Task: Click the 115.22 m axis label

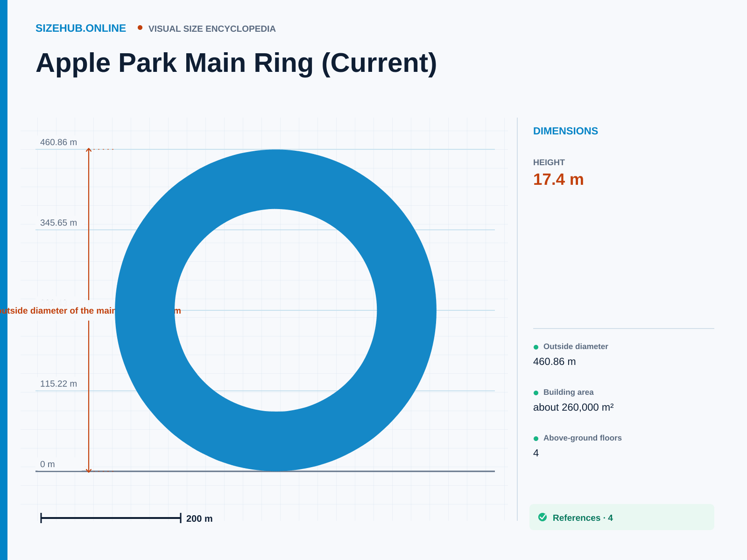Action: pyautogui.click(x=58, y=384)
